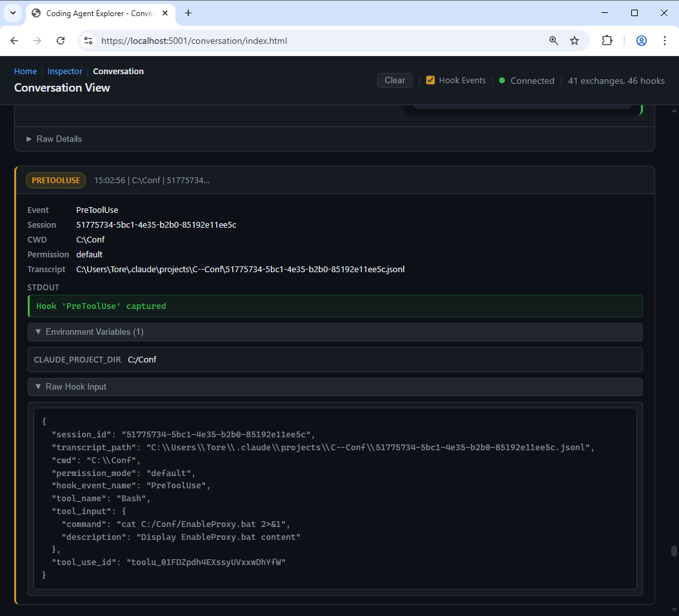Open the Inspector navigation item
679x616 pixels.
64,71
